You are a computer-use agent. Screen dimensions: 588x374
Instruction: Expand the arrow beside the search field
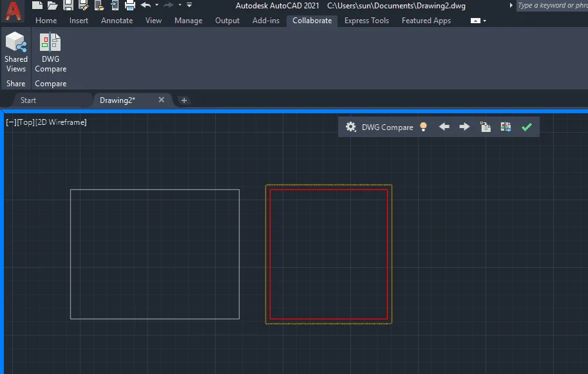coord(511,5)
